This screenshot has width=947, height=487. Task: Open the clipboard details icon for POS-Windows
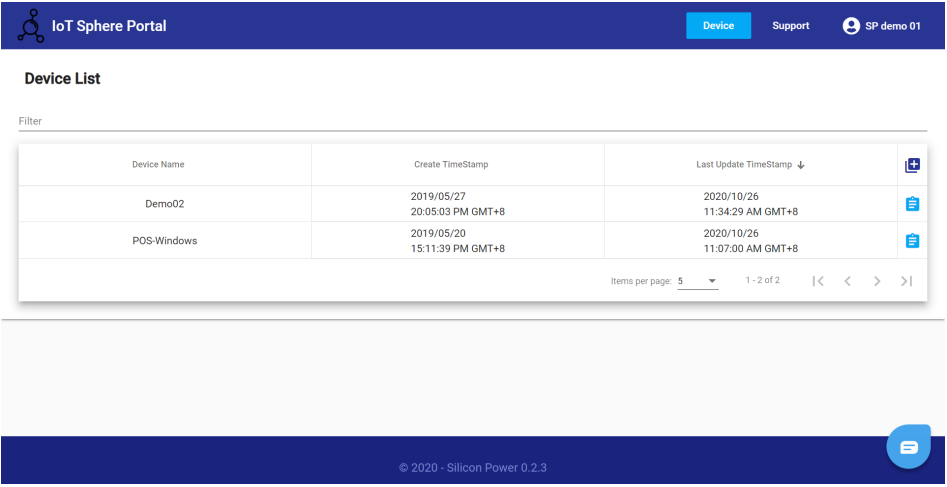tap(912, 241)
